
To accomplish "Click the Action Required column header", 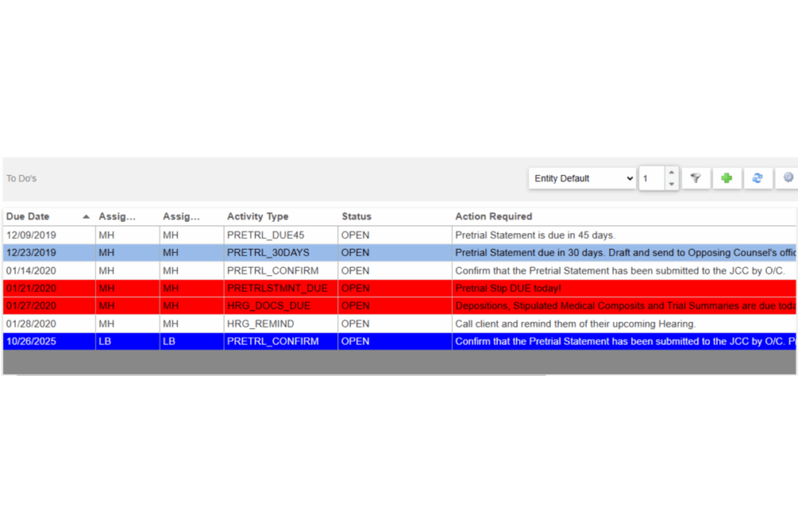I will 493,217.
